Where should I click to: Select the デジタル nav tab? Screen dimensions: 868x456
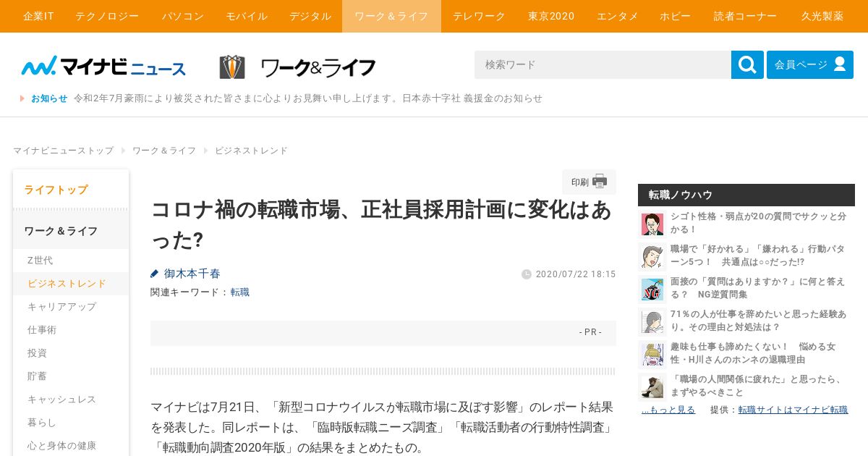[x=310, y=16]
